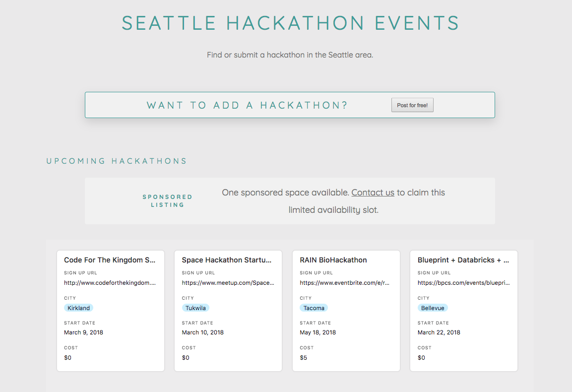This screenshot has height=392, width=572.
Task: Select the Tukwila city tag
Action: 195,308
